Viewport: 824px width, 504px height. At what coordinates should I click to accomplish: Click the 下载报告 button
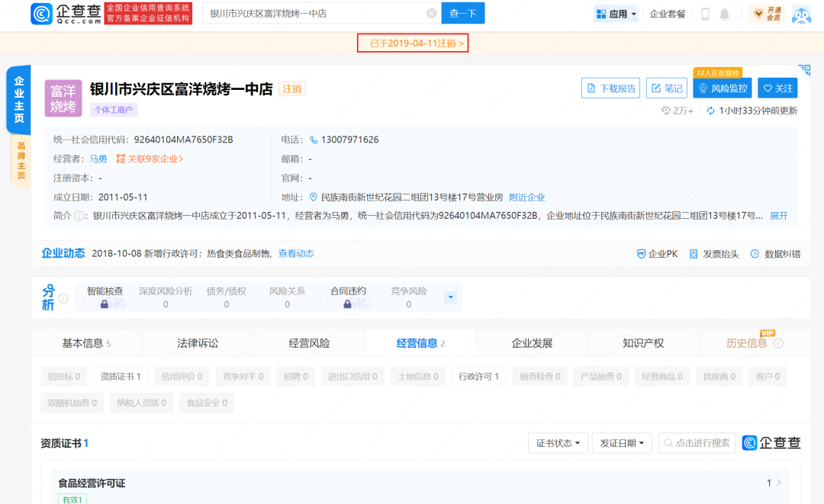[610, 88]
